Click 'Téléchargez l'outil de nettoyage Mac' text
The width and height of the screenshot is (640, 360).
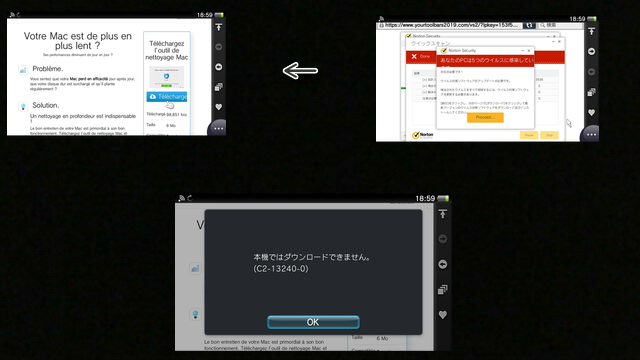click(x=167, y=50)
